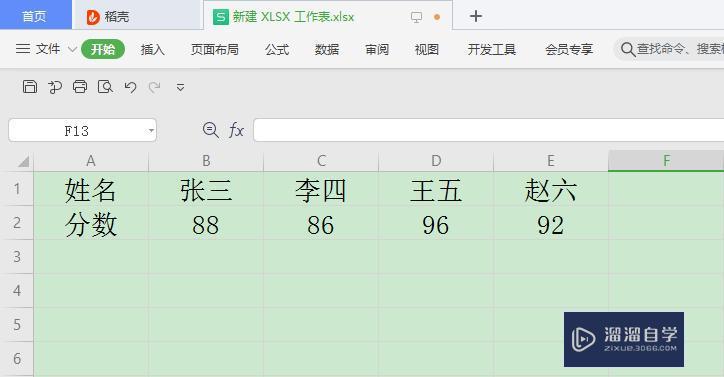This screenshot has height=377, width=724.
Task: Select cell with score 92
Action: [551, 223]
